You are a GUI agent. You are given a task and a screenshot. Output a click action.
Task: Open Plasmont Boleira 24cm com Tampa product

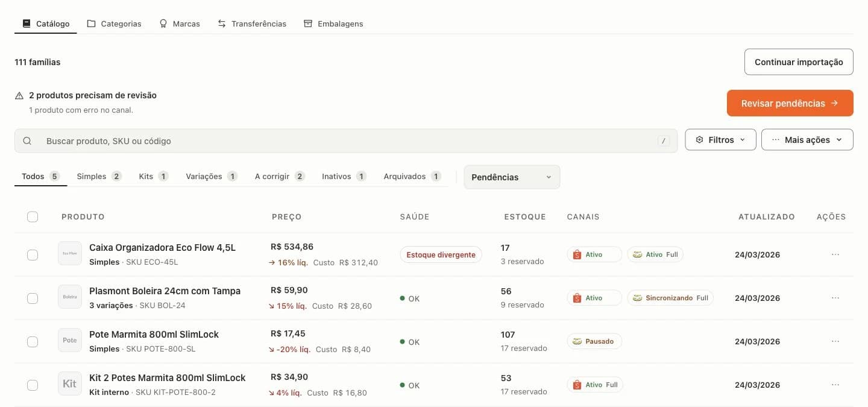coord(165,291)
